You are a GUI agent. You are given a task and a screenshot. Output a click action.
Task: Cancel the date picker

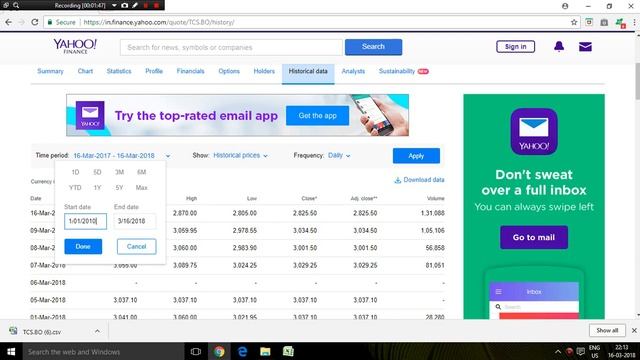(x=136, y=247)
